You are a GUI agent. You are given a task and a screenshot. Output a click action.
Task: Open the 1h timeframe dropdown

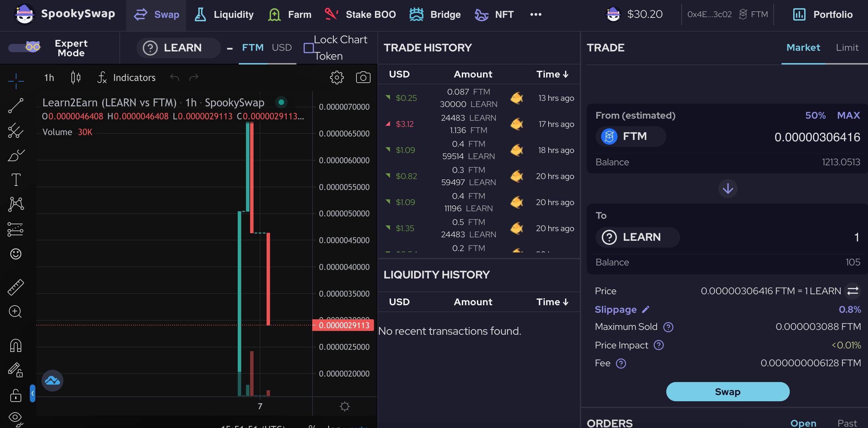[x=49, y=78]
